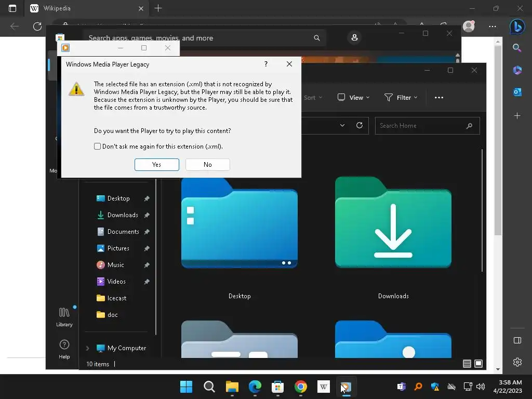
Task: Open Edge tab actions menu icon
Action: 12,8
